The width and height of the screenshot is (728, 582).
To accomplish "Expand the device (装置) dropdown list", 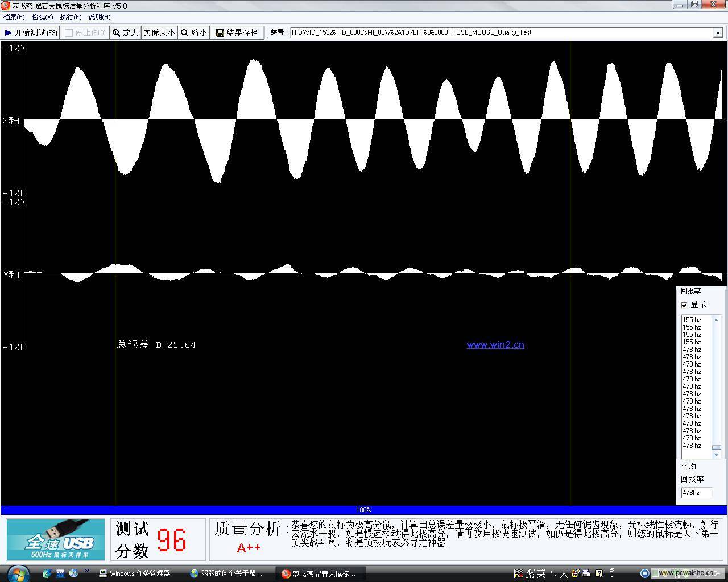I will point(718,32).
